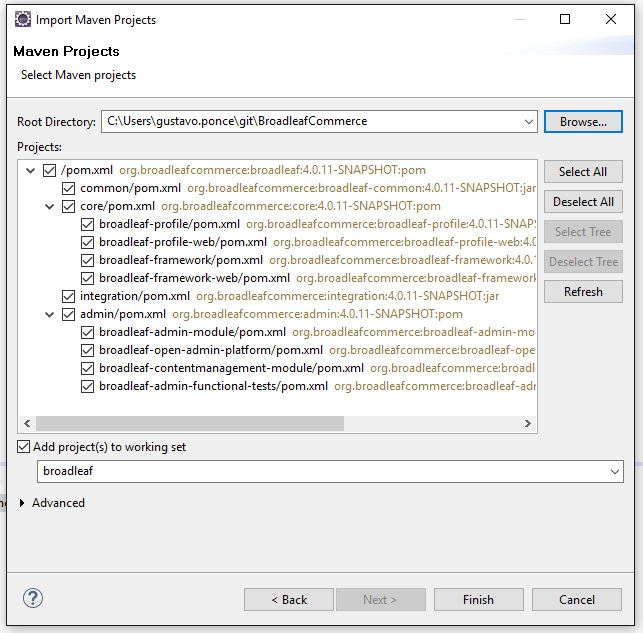Uncheck broadleaf-admin-module/pom.xml checkbox
The width and height of the screenshot is (643, 633).
tap(87, 332)
